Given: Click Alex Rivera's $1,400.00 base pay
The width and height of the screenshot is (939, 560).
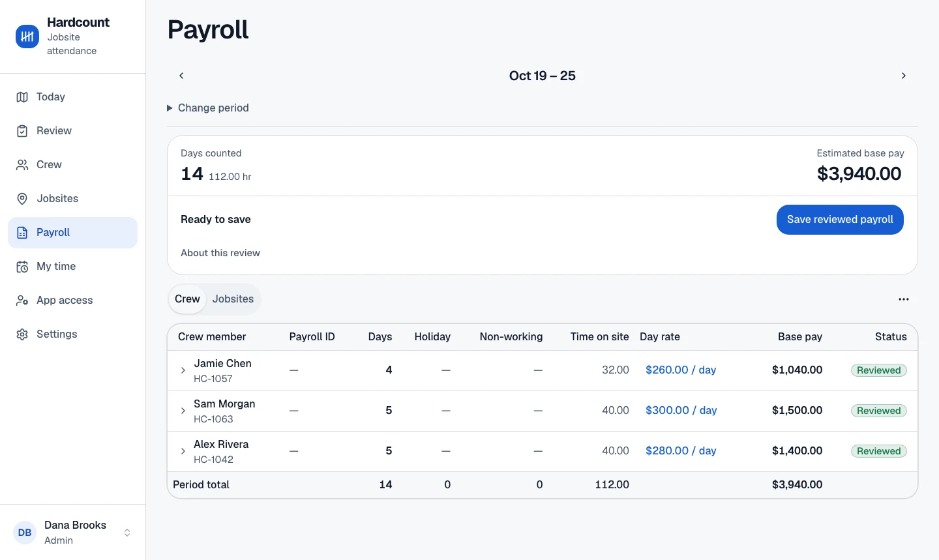Looking at the screenshot, I should [797, 451].
